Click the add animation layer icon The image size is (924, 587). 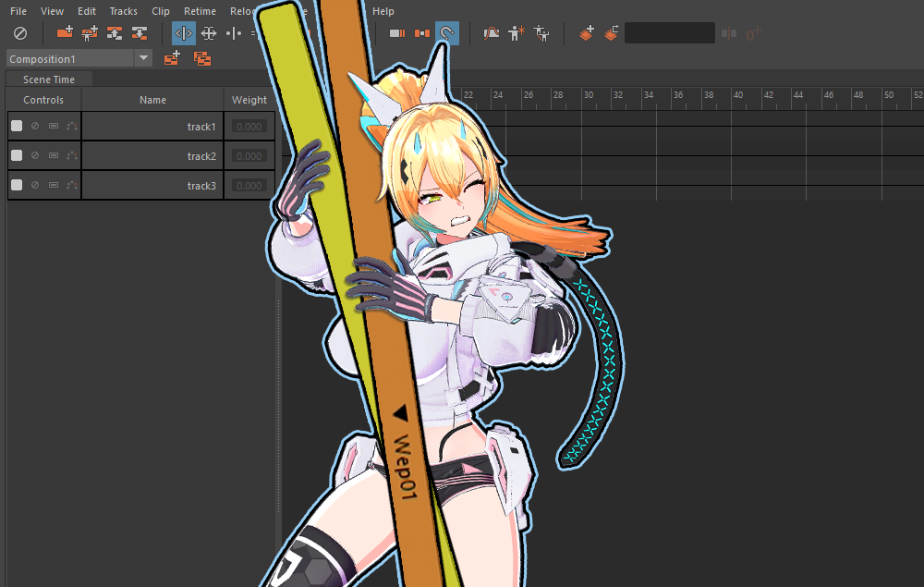(x=587, y=33)
